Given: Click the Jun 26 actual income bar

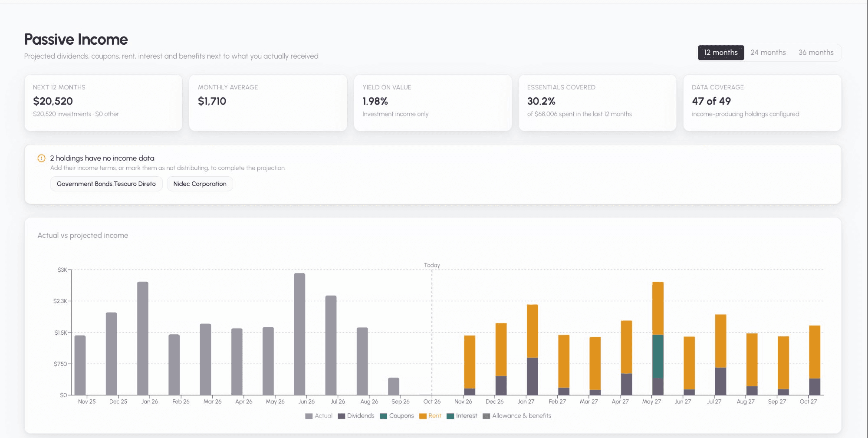Looking at the screenshot, I should tap(299, 334).
